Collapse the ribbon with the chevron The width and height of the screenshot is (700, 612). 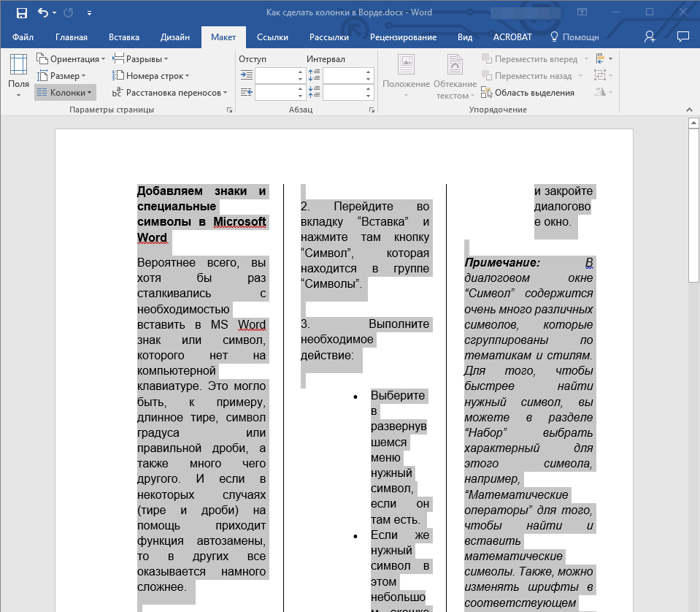[x=689, y=110]
